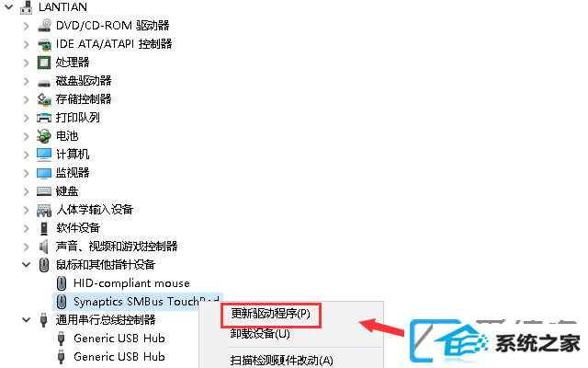The height and width of the screenshot is (368, 588).
Task: Click the processor (处理器) chip icon
Action: [x=44, y=63]
